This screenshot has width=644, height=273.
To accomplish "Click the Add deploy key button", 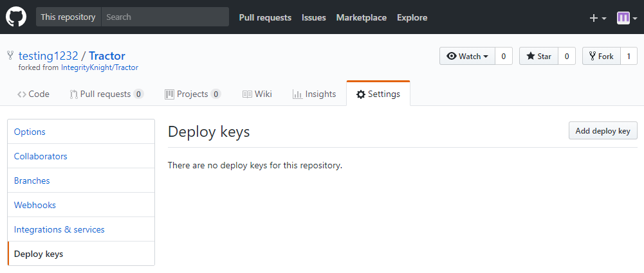I will (603, 131).
